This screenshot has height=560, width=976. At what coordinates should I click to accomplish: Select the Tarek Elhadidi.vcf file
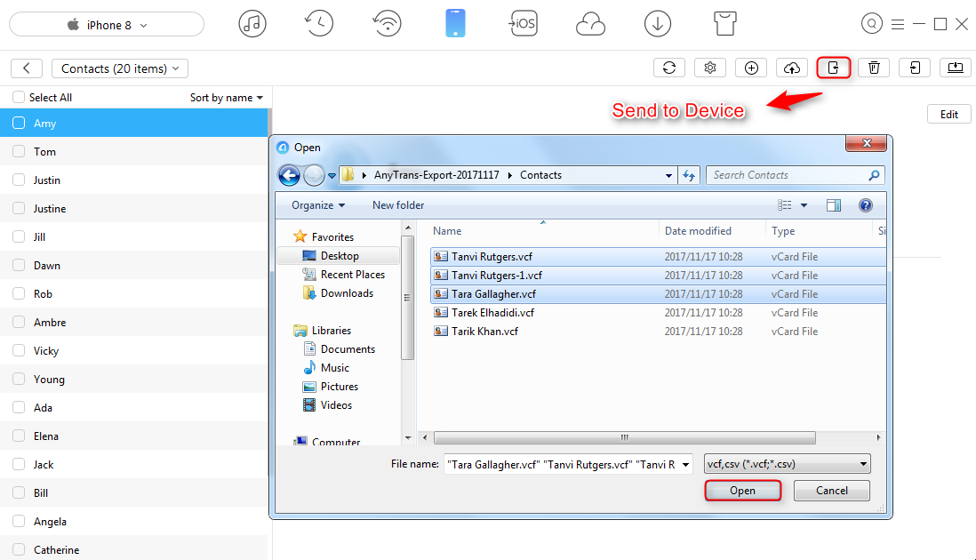point(493,312)
